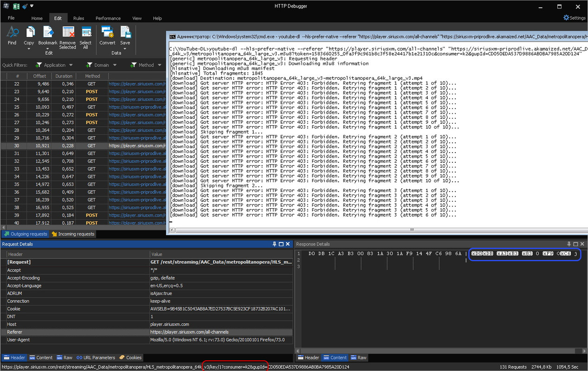Open Settings via gear icon top right
The width and height of the screenshot is (588, 371).
pyautogui.click(x=574, y=18)
